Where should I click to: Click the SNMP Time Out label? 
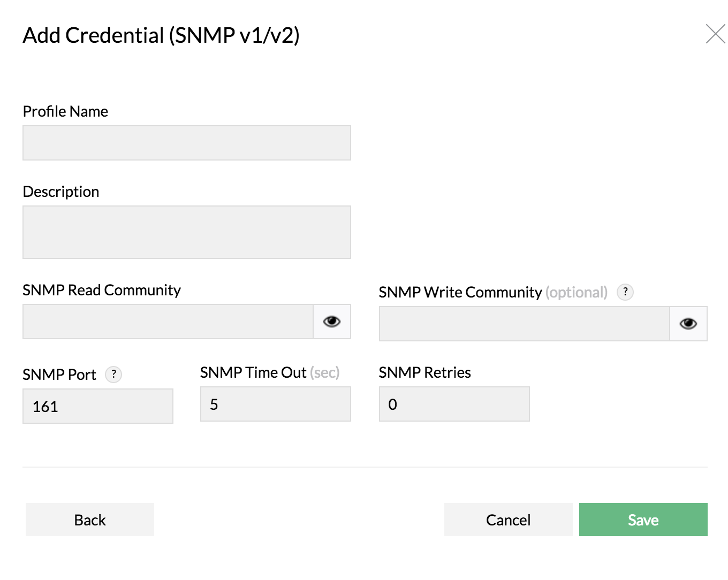[253, 372]
